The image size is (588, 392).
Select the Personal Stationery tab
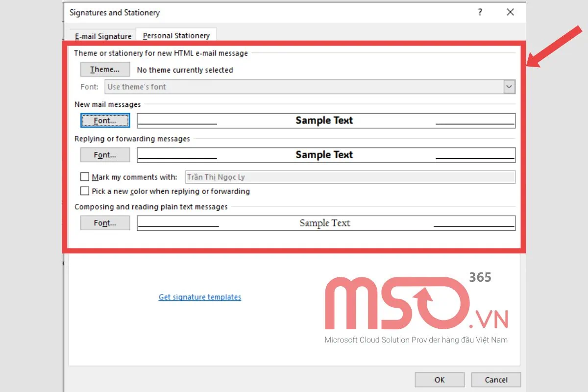176,36
